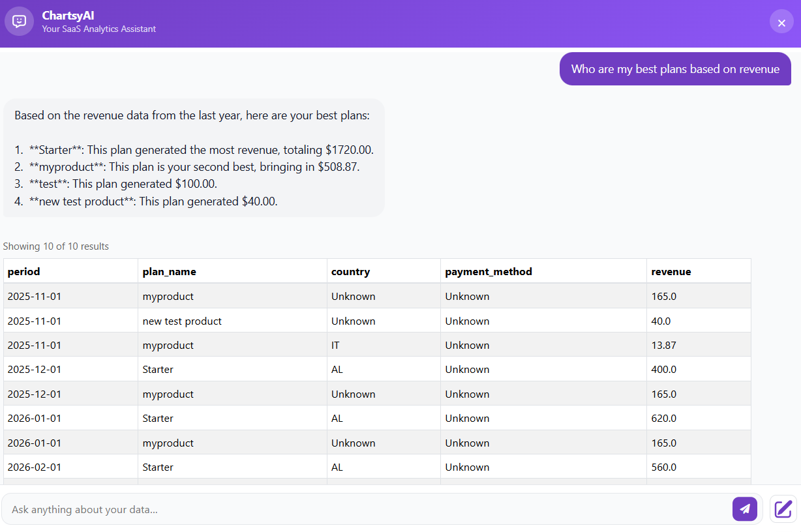Click the send message paper plane icon
This screenshot has width=801, height=532.
point(745,509)
